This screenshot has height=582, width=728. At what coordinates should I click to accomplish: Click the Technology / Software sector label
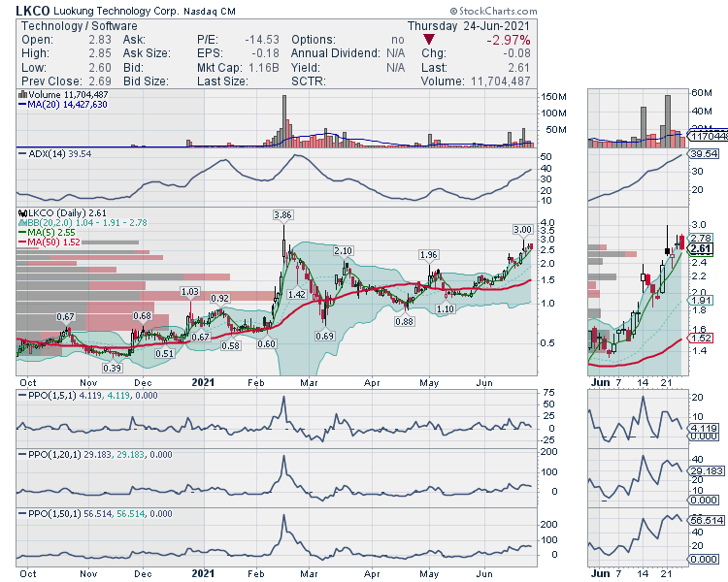80,26
